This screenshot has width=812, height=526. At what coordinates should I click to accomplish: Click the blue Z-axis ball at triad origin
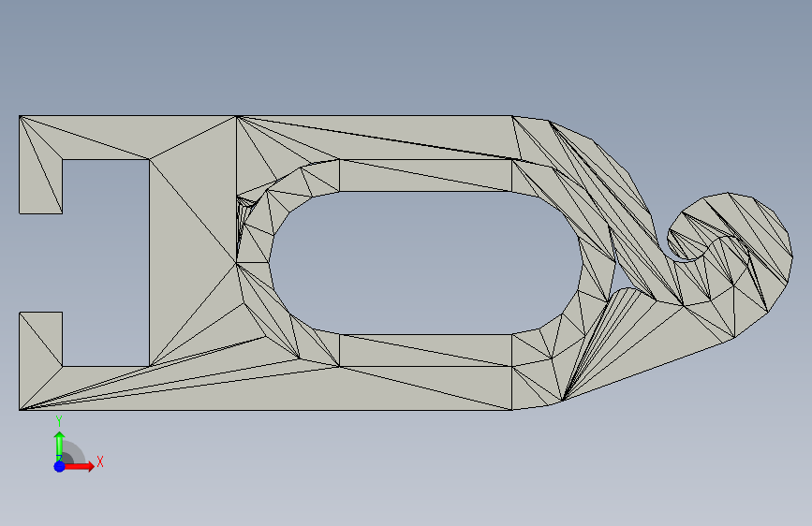60,466
